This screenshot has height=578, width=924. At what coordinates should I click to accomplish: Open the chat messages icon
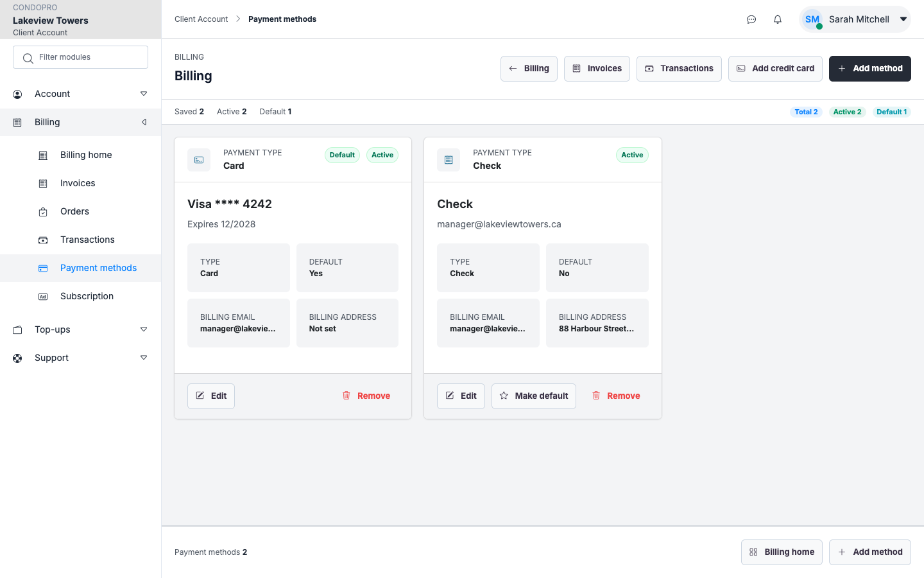point(751,19)
